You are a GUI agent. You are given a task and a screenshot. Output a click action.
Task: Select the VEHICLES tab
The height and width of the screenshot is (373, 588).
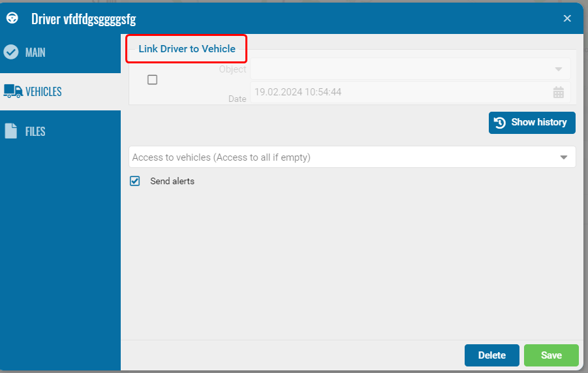tap(43, 91)
